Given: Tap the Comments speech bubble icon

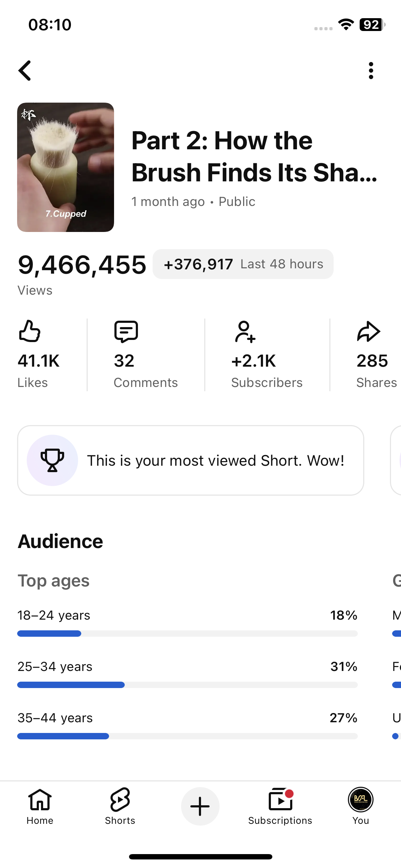Looking at the screenshot, I should (126, 331).
